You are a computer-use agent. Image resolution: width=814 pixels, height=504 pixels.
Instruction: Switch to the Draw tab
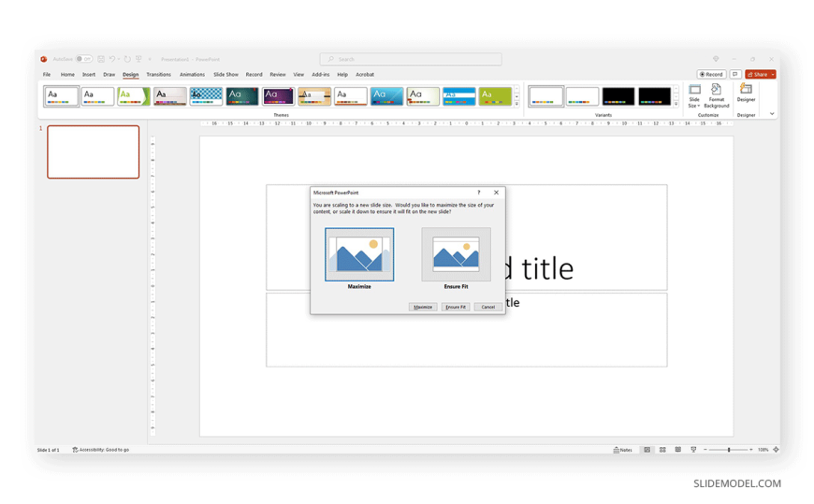pos(109,75)
